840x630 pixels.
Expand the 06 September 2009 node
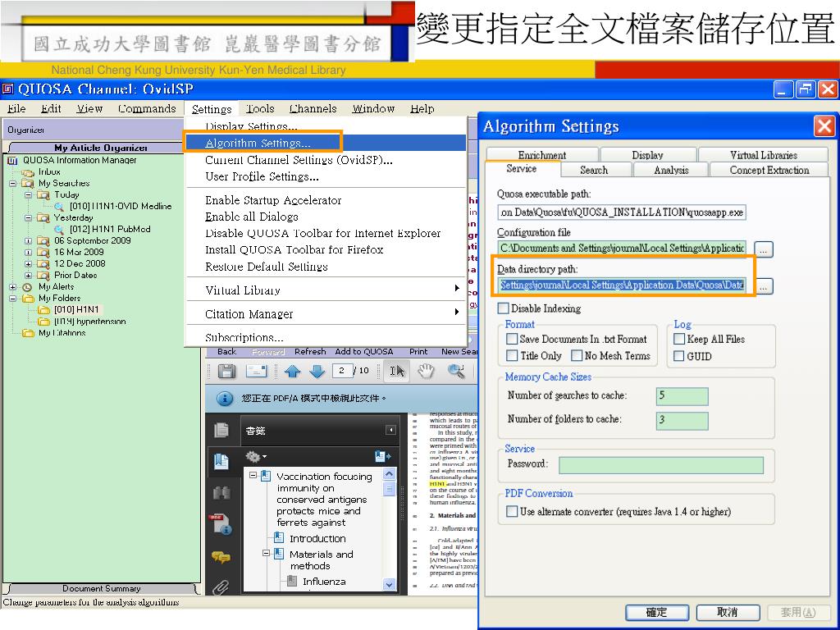(29, 241)
